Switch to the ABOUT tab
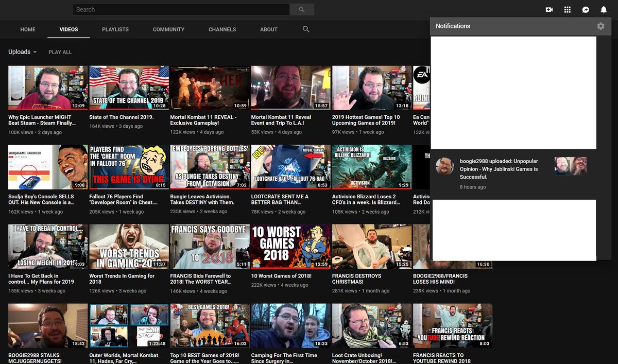 (x=269, y=29)
